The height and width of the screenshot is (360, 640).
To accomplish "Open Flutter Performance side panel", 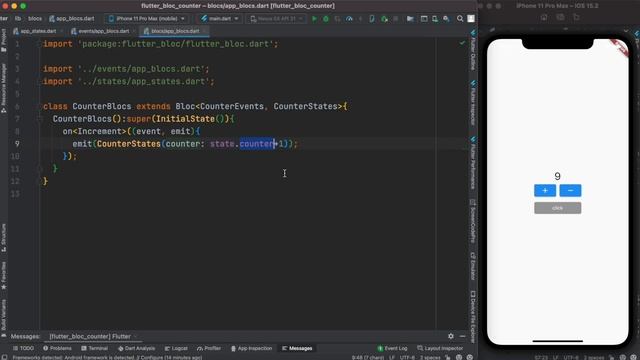I will coord(473,162).
